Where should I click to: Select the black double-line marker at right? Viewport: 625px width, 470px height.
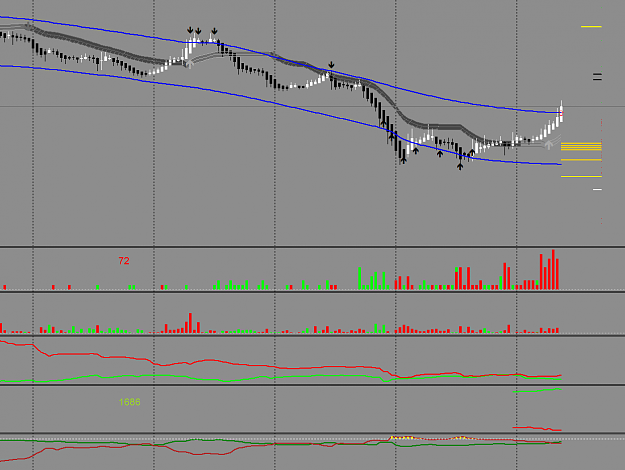point(597,77)
